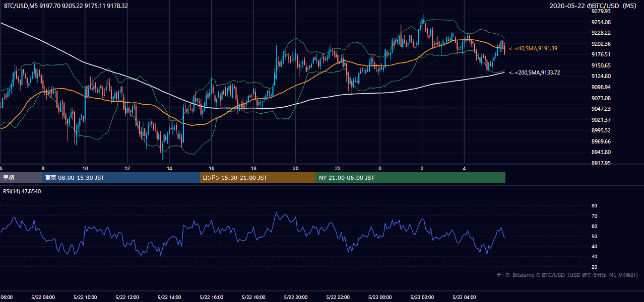Screen dimensions: 644x302
Task: Click price axis value 9228.22
Action: pyautogui.click(x=601, y=33)
